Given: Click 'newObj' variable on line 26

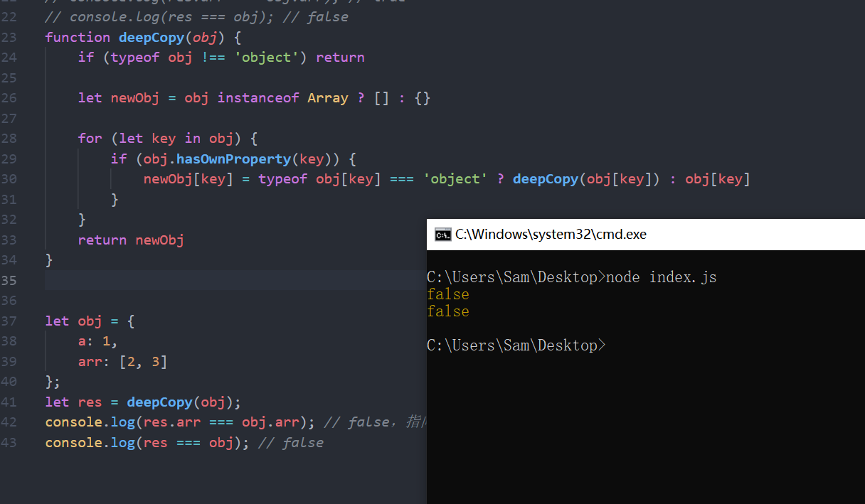Looking at the screenshot, I should point(135,98).
